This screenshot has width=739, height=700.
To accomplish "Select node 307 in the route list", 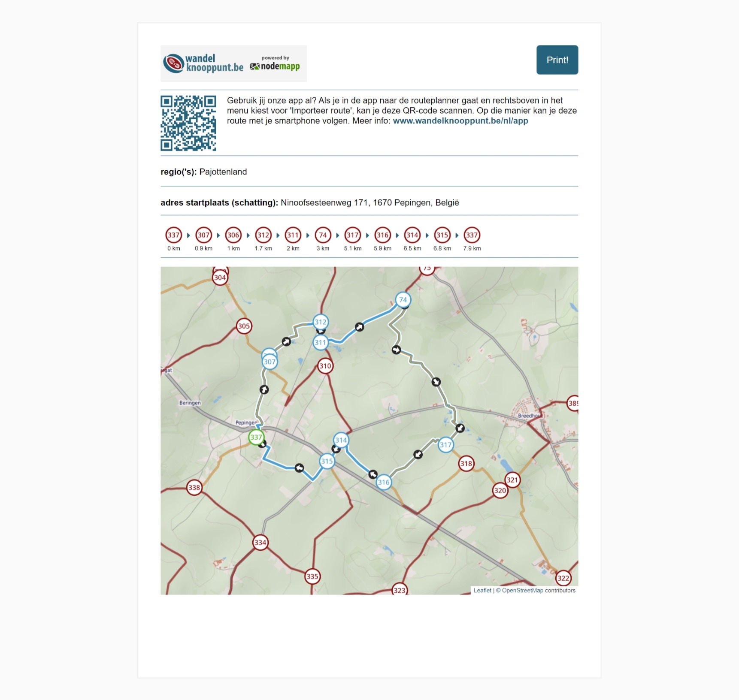I will [x=203, y=235].
